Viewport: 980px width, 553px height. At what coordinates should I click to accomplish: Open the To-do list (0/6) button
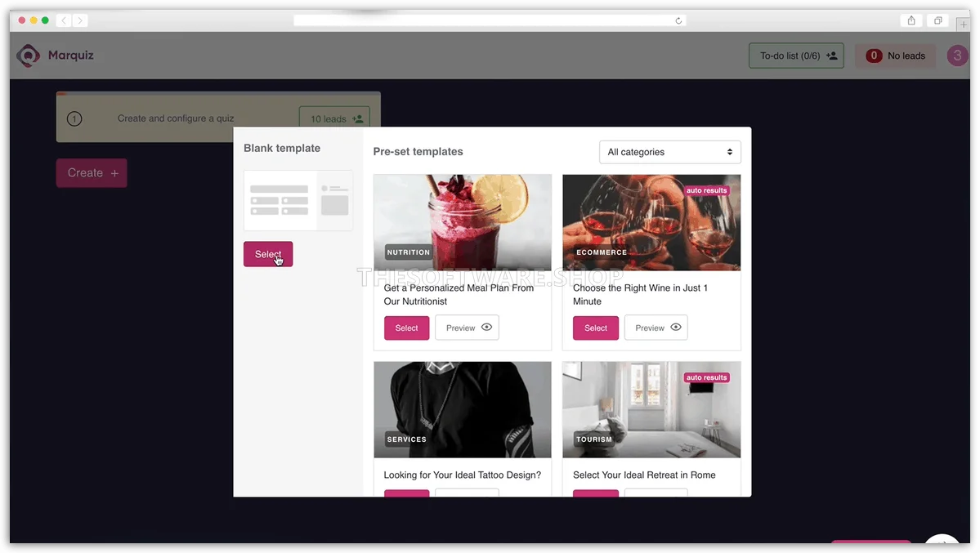(x=796, y=56)
